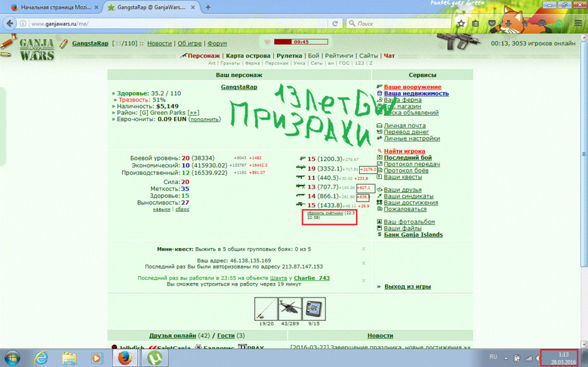This screenshot has height=367, width=588.
Task: Go to the browser Home icon
Action: [525, 23]
